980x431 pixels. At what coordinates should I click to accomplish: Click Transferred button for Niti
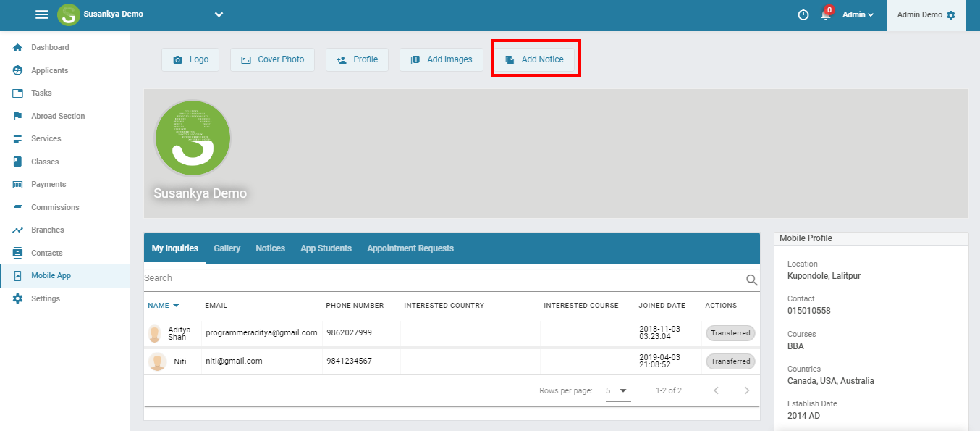point(730,361)
